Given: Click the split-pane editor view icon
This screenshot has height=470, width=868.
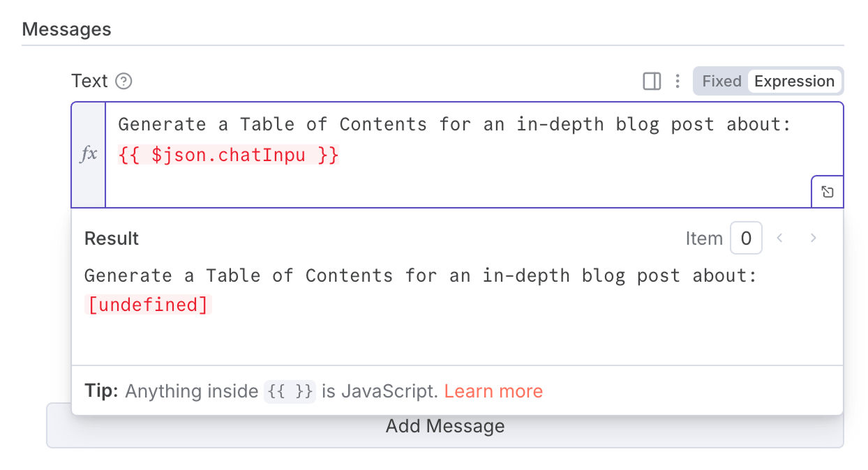Looking at the screenshot, I should pos(651,81).
